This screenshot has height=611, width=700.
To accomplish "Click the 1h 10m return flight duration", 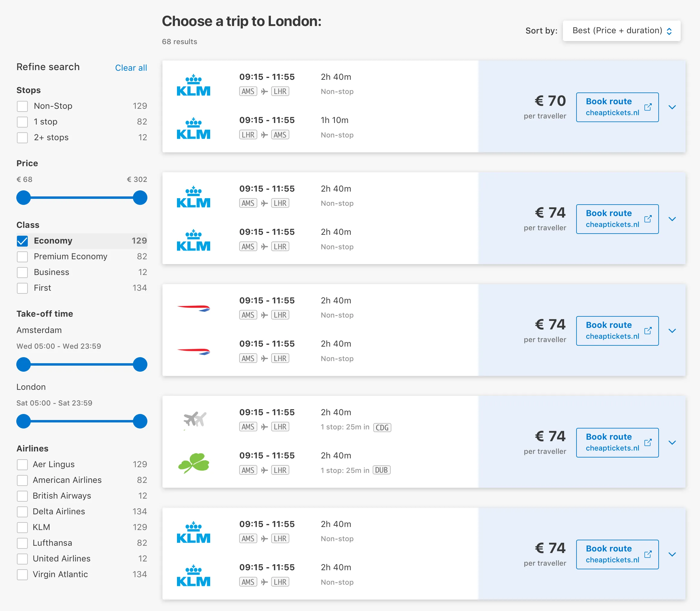I will tap(334, 120).
